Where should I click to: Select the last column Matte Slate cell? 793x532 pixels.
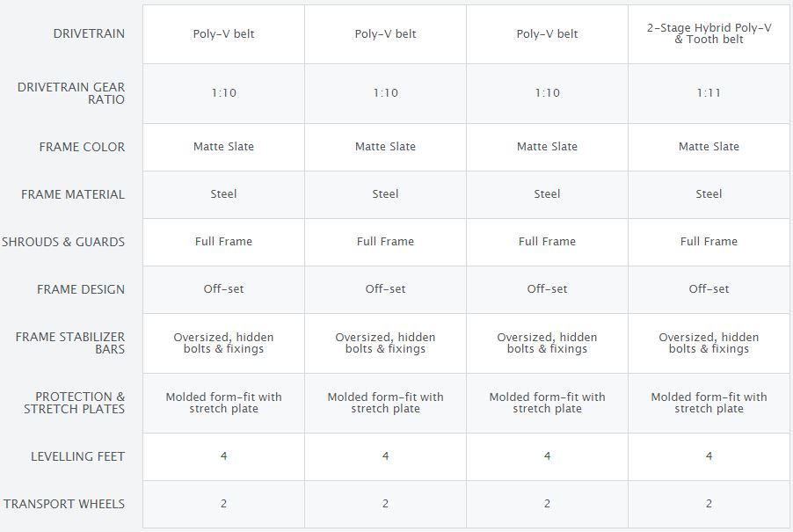[709, 147]
